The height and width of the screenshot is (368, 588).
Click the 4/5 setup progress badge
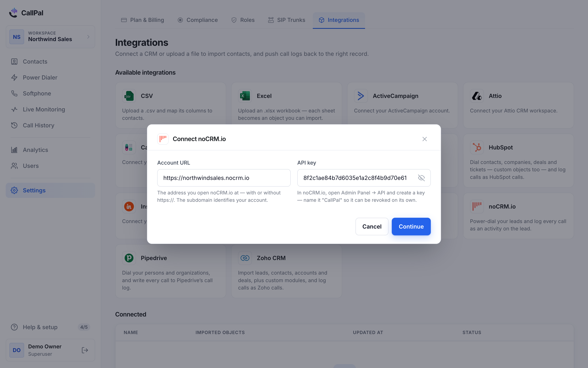pos(84,327)
